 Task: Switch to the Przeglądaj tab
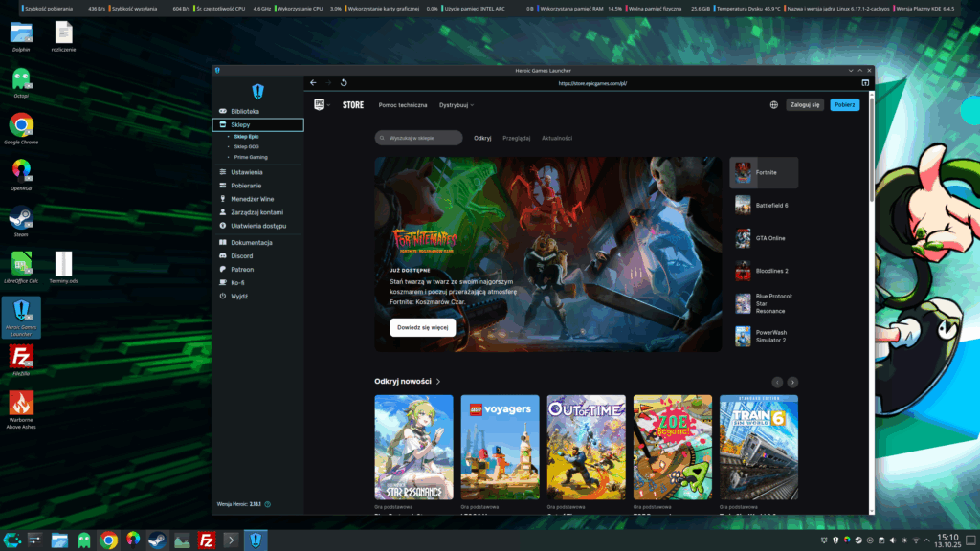point(516,138)
